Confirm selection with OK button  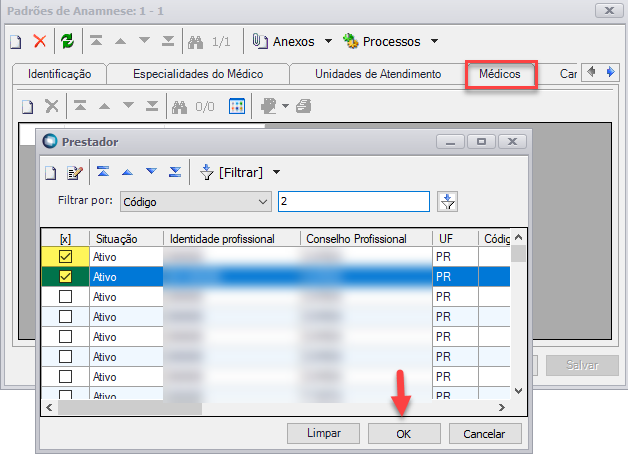[404, 434]
